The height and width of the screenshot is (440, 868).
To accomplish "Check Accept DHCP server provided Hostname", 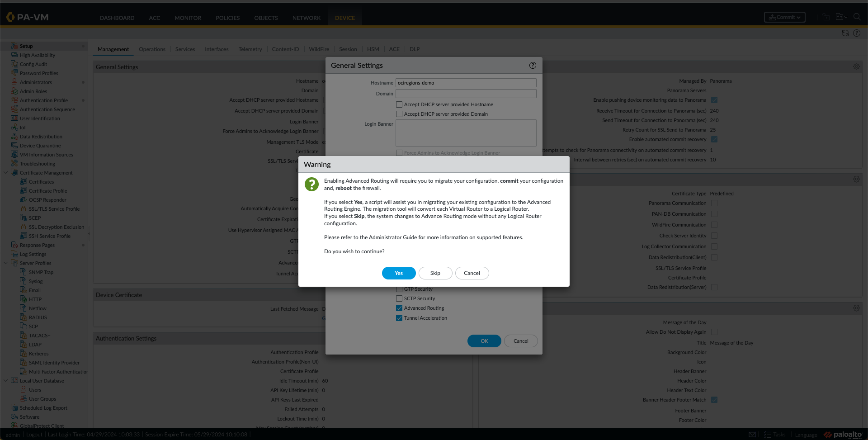I will (399, 104).
